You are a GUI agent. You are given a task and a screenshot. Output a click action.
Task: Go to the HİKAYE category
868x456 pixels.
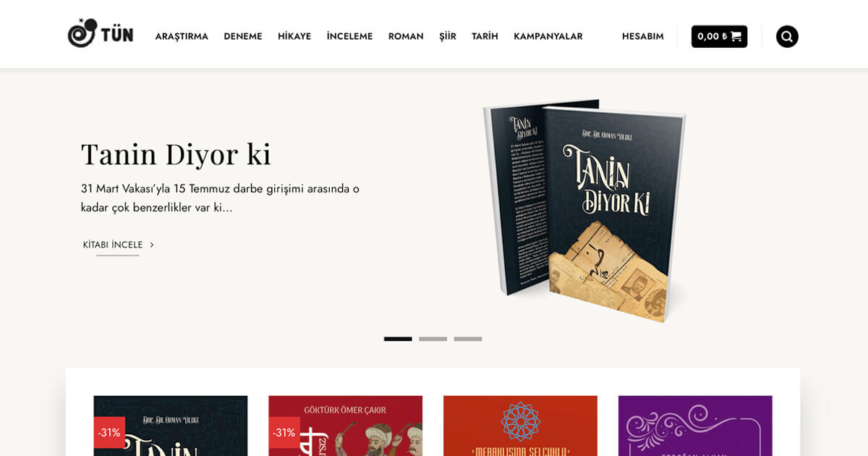[294, 36]
